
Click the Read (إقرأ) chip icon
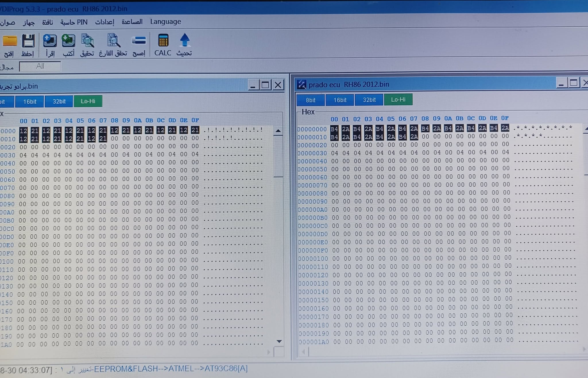(x=50, y=41)
